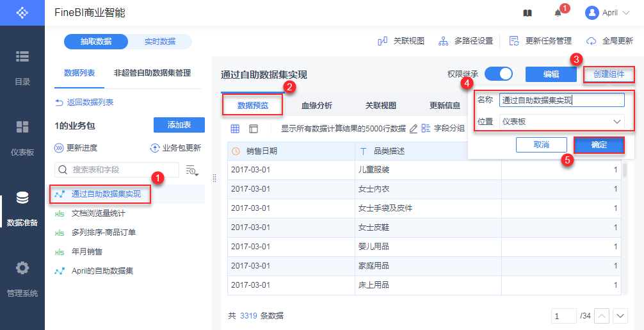This screenshot has width=644, height=330.
Task: Click the page number input field
Action: (x=563, y=316)
